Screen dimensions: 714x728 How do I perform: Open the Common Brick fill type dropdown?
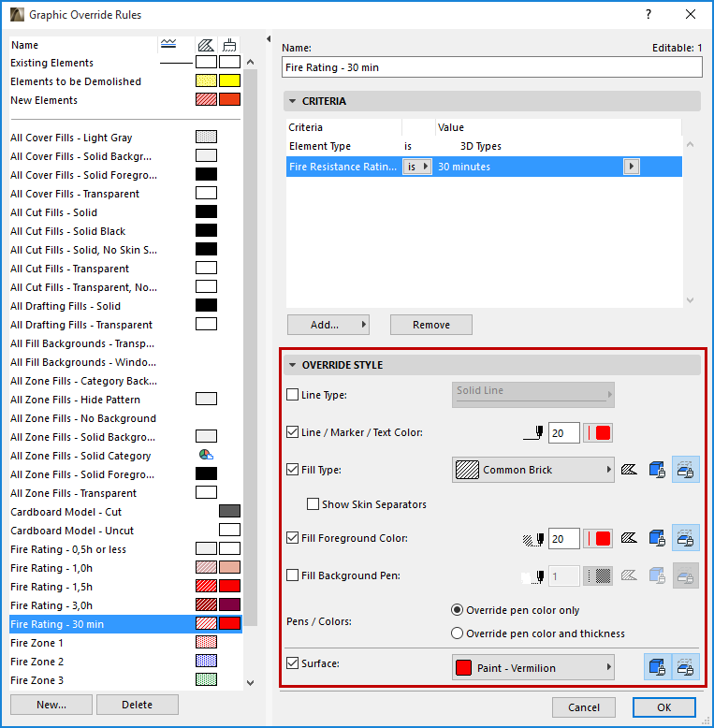533,470
